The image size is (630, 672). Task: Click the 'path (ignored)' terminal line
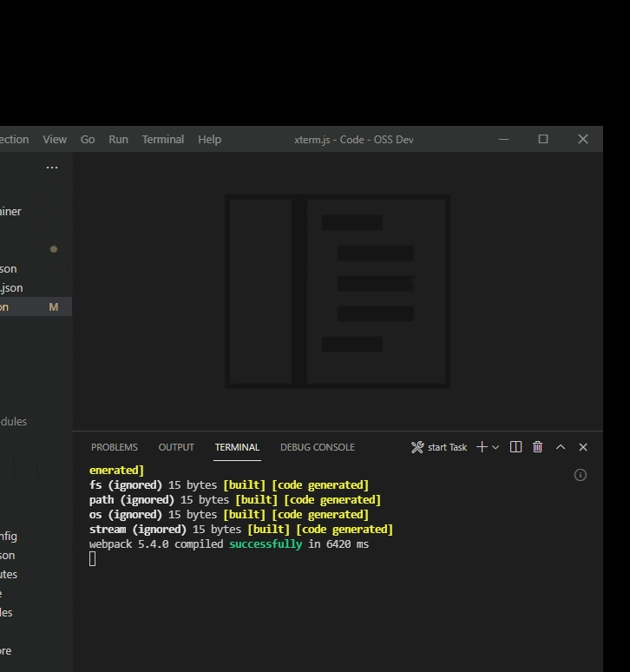click(235, 500)
